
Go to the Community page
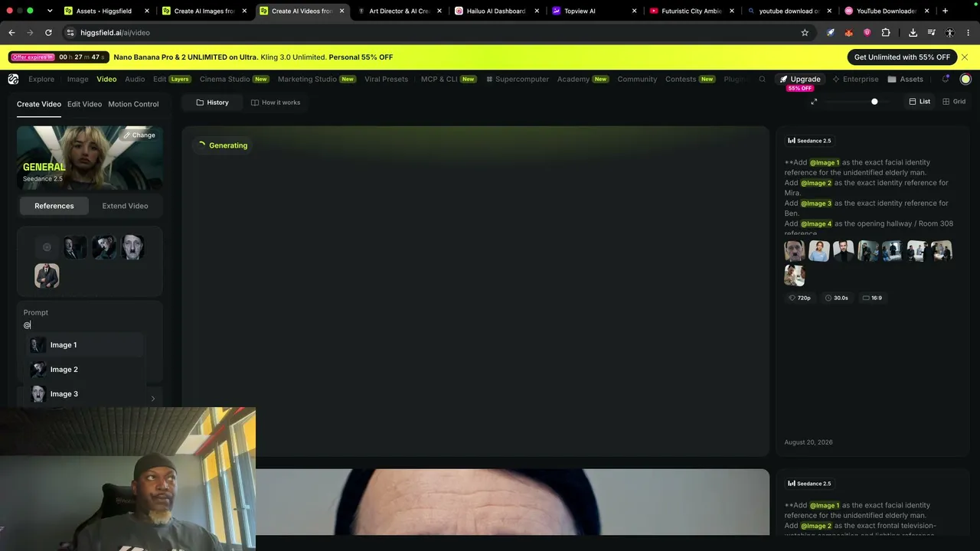(x=637, y=79)
